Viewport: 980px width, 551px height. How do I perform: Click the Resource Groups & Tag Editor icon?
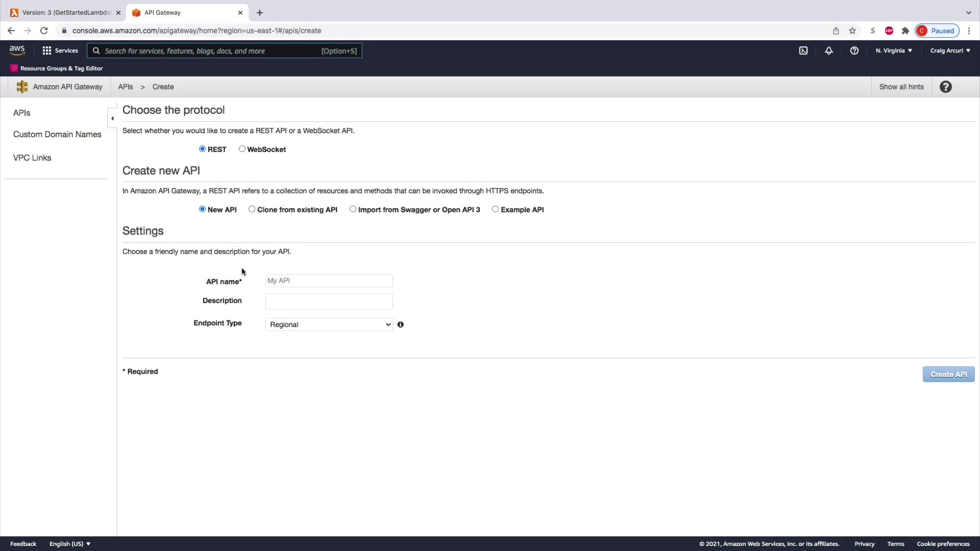coord(14,68)
